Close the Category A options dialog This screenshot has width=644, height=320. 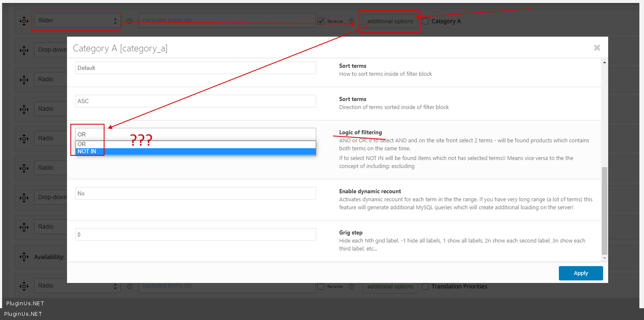(x=597, y=48)
